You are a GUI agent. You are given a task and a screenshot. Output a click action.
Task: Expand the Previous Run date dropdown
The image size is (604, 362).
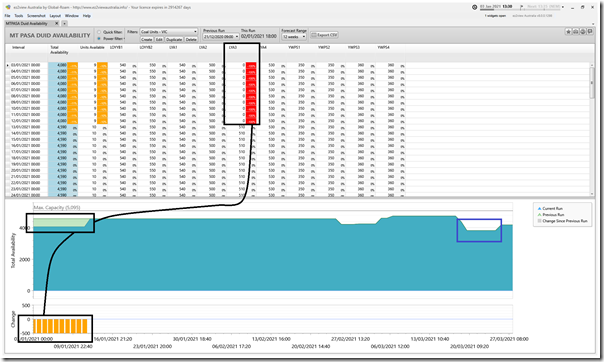click(x=221, y=37)
